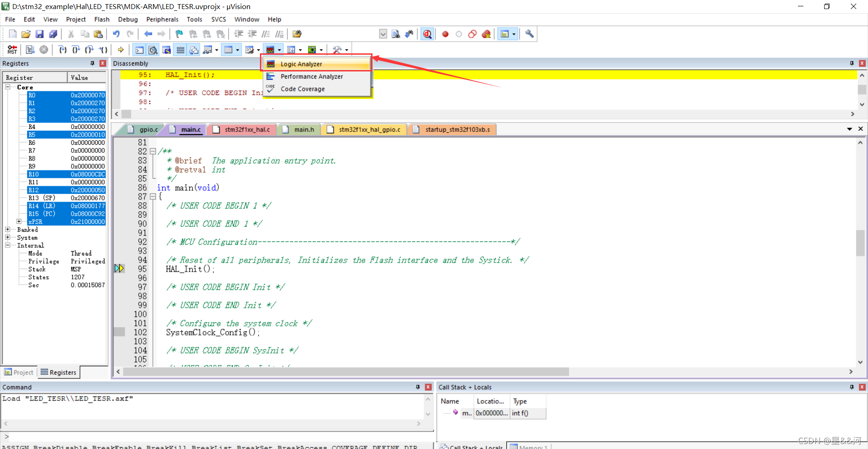This screenshot has height=449, width=868.
Task: Stop debugging with the Start/Stop Debug icon
Action: pyautogui.click(x=427, y=34)
